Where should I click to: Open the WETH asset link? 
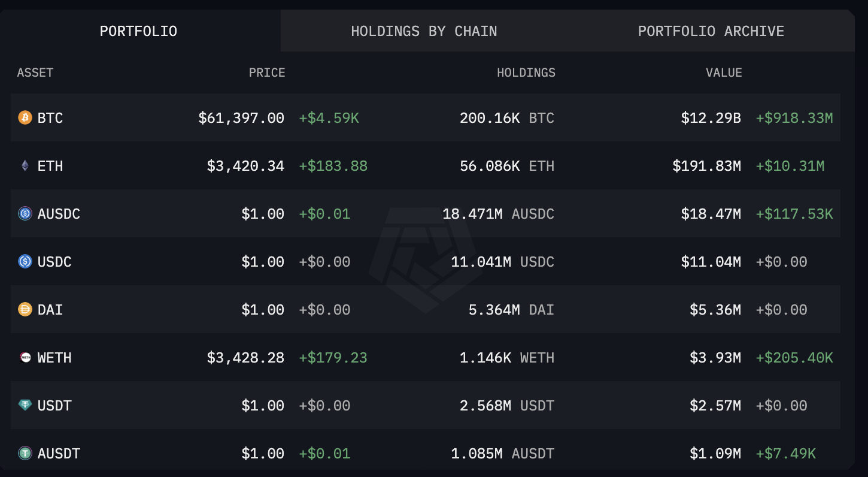54,357
